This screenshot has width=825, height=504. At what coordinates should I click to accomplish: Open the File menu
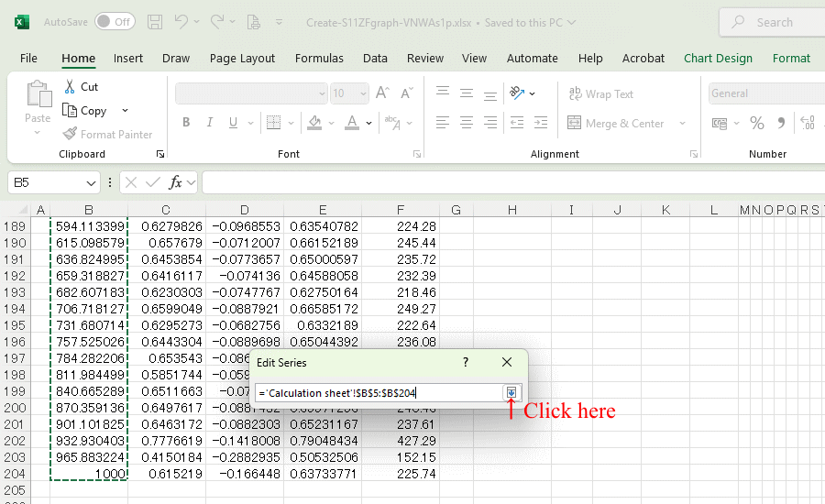tap(28, 59)
